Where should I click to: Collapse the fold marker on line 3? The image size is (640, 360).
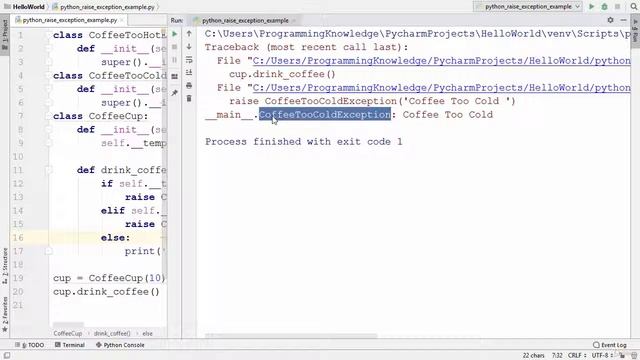coord(48,62)
